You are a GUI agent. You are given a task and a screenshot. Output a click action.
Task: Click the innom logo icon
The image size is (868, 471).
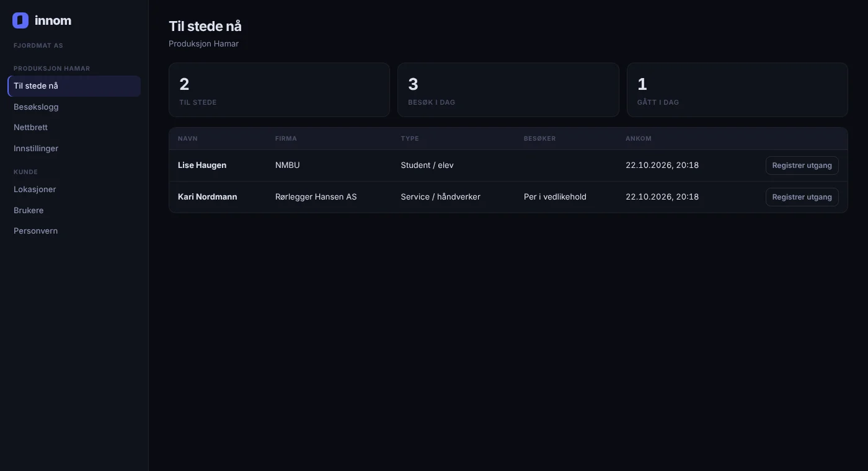tap(20, 20)
